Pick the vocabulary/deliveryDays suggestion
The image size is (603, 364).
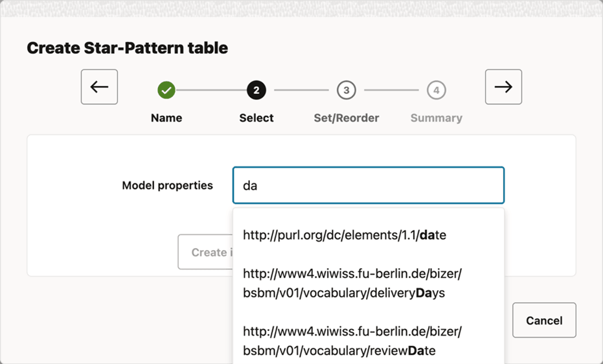352,284
